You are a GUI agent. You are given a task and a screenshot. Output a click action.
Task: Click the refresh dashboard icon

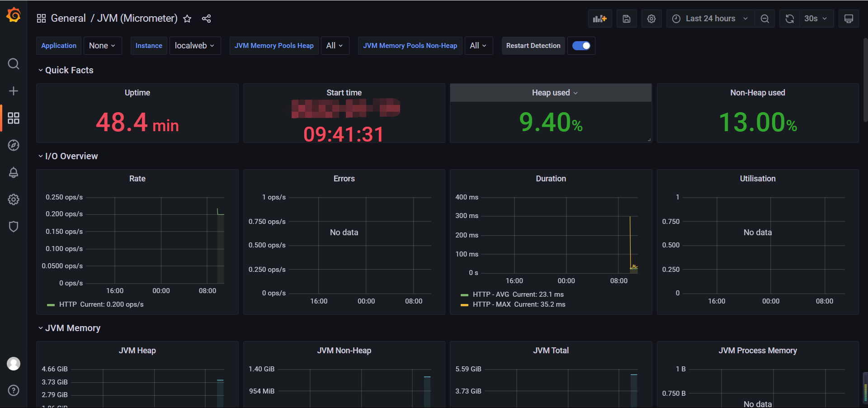(789, 19)
